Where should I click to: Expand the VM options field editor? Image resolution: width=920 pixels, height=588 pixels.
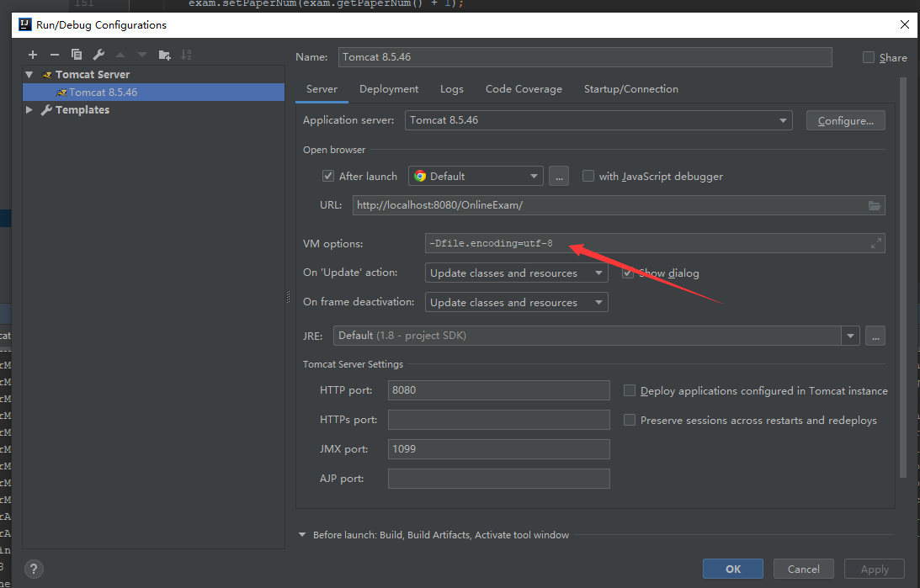(875, 244)
